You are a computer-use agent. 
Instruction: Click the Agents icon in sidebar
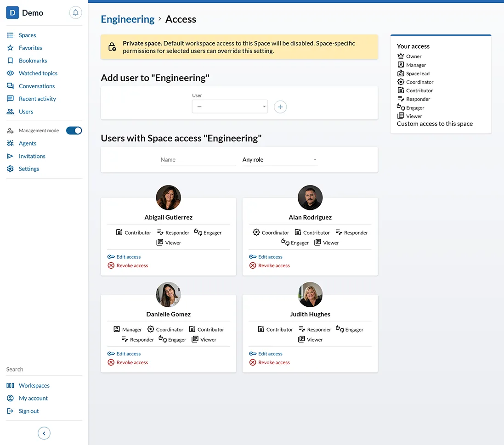[10, 143]
